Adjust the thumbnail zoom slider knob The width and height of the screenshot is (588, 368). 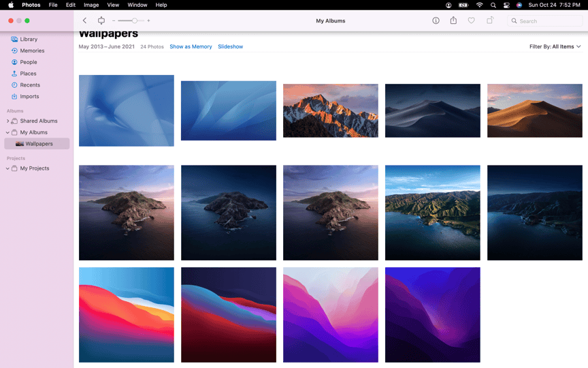(134, 20)
